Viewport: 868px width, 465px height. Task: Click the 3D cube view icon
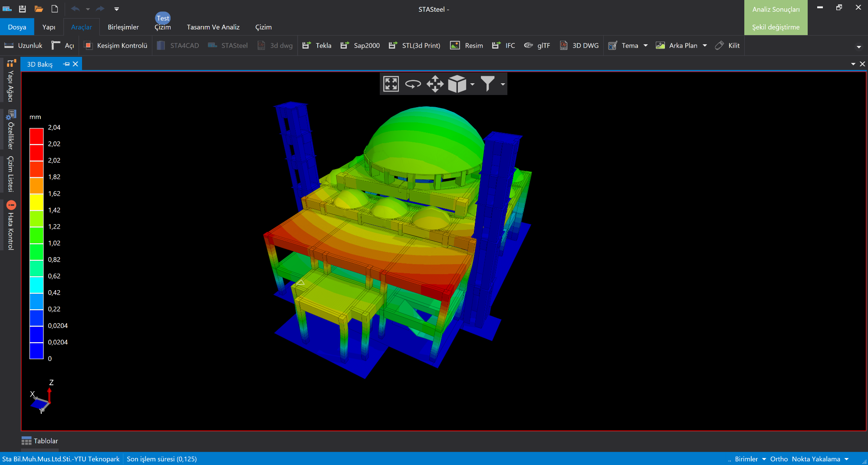coord(457,84)
